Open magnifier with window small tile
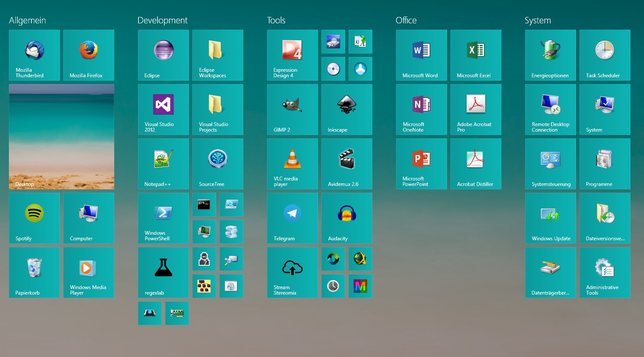Screen dimensions: 644x357 (x=231, y=259)
